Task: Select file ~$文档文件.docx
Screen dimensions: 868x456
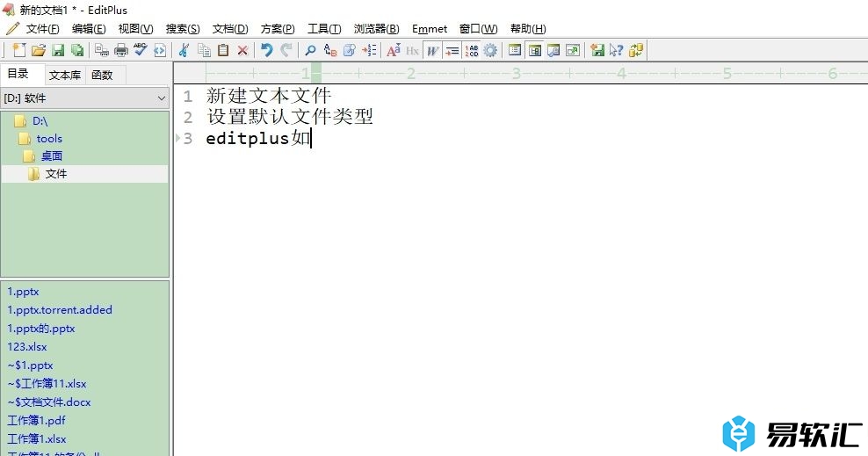Action: point(49,402)
